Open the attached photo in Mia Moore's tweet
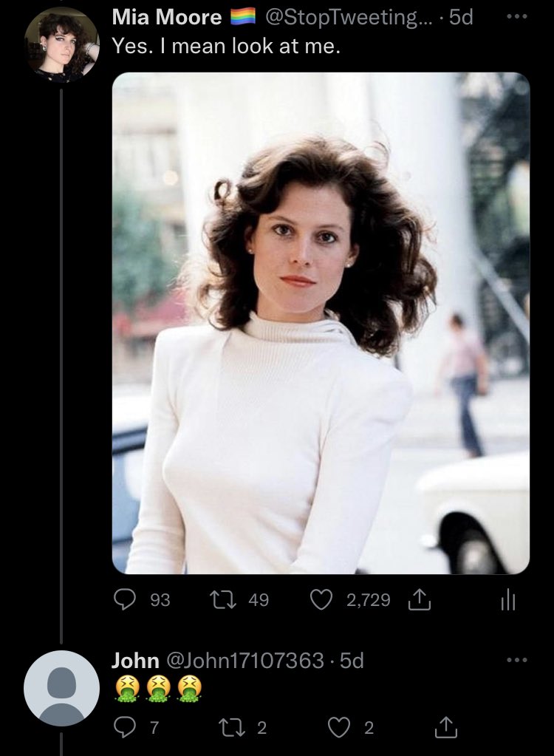 click(x=321, y=322)
